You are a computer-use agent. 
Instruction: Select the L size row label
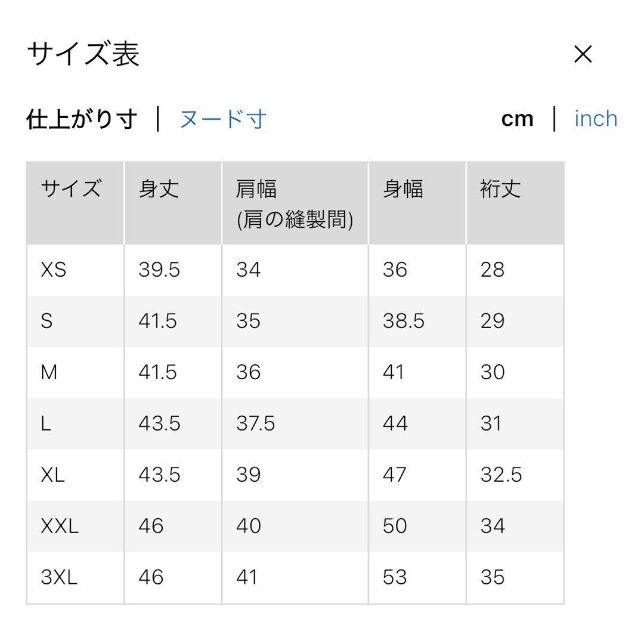[45, 423]
